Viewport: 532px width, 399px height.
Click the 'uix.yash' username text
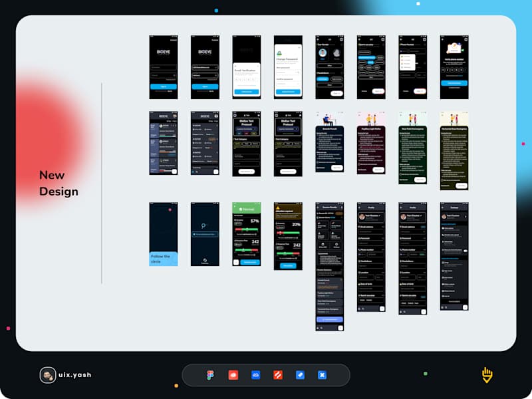(x=75, y=375)
